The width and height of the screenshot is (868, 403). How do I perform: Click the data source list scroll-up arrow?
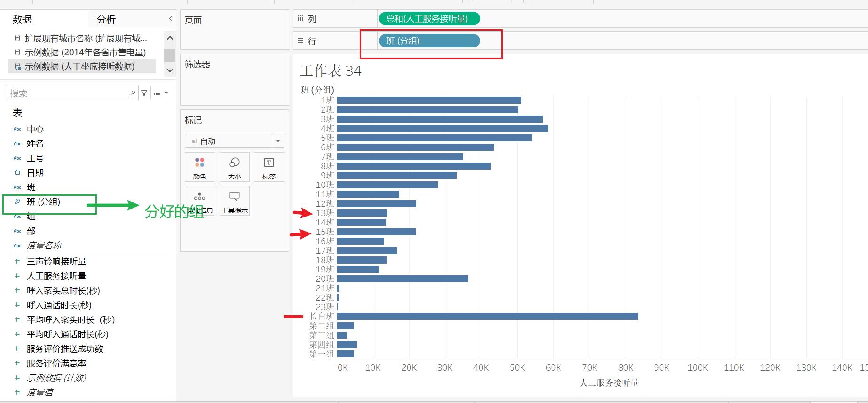pos(170,38)
